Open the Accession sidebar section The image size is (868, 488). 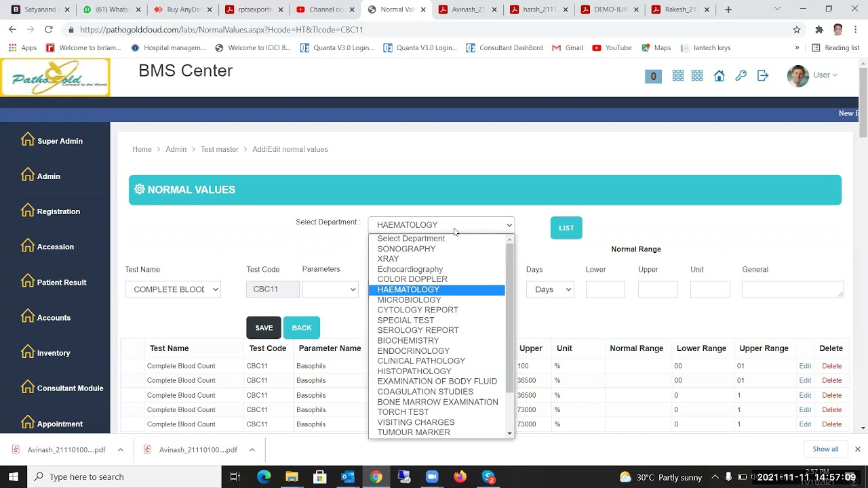tap(47, 246)
